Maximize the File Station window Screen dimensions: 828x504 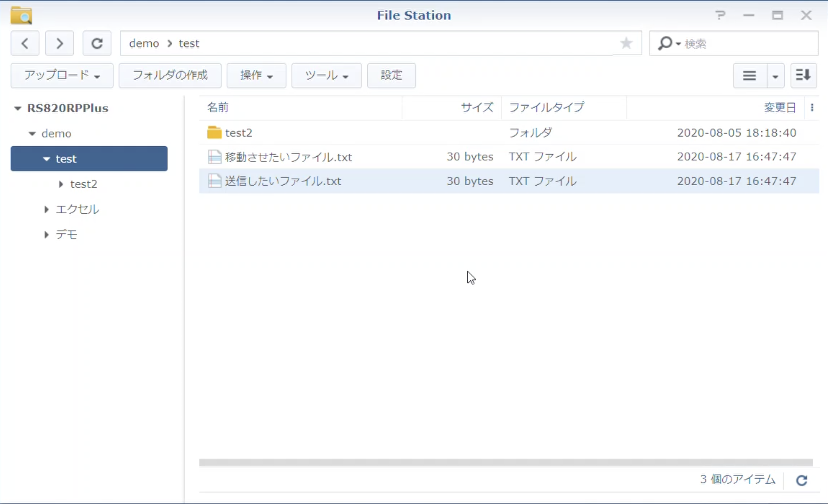coord(777,15)
